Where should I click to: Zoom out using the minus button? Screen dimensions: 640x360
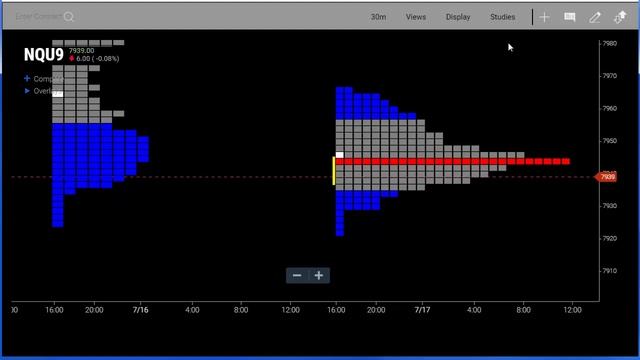pos(297,276)
